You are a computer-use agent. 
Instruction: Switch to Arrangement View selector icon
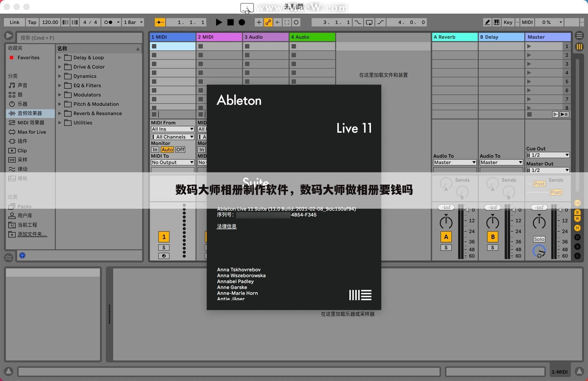(579, 36)
